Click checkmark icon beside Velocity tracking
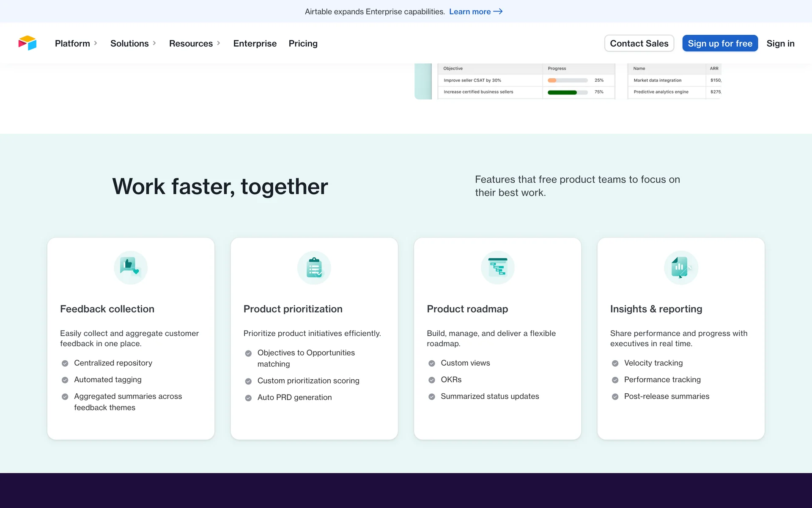Image resolution: width=812 pixels, height=508 pixels. click(615, 363)
